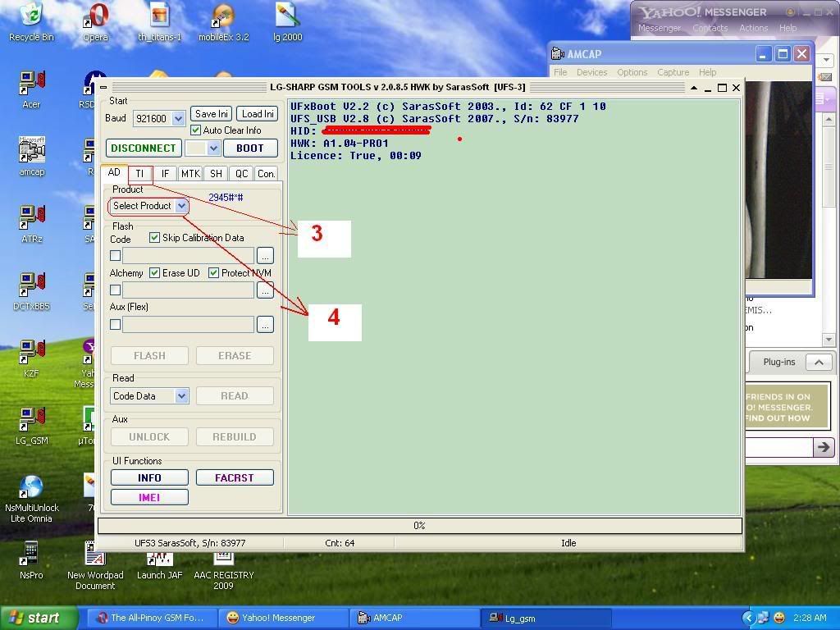Click Yahoo Messenger scrollbar down arrow

click(x=829, y=340)
